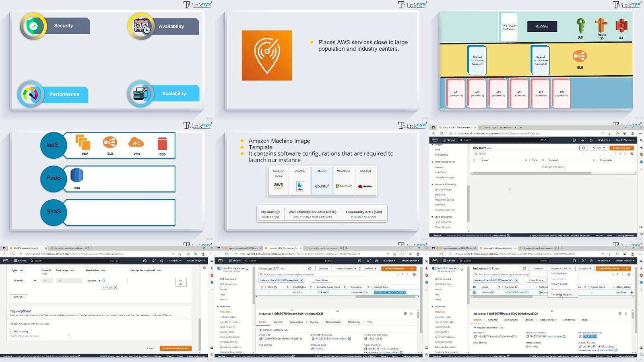Viewport: 644px width, 362px height.
Task: Click the EC2 icon in the IaaS row
Action: pos(83,143)
